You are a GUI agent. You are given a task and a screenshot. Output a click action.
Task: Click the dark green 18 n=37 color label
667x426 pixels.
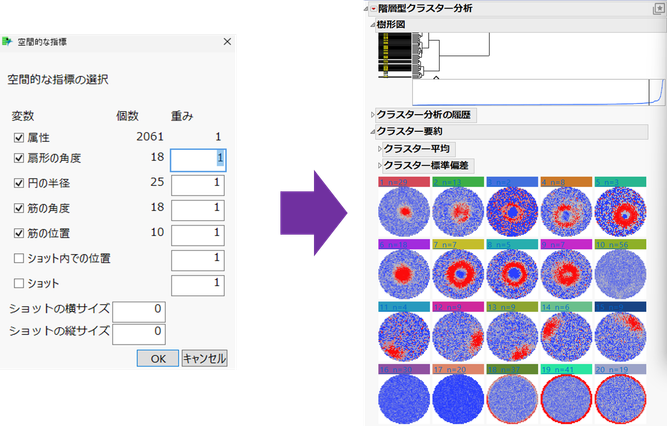pos(512,369)
